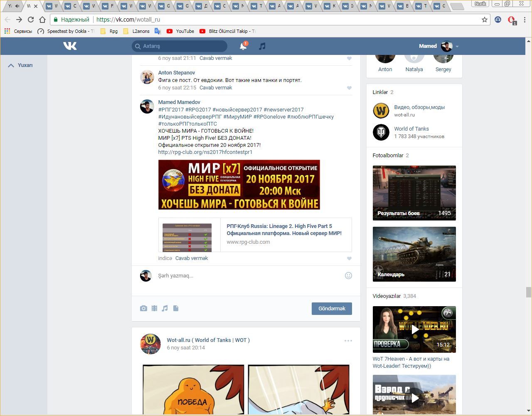Attach audio with music note icon in comment box
The width and height of the screenshot is (532, 416).
pos(165,308)
